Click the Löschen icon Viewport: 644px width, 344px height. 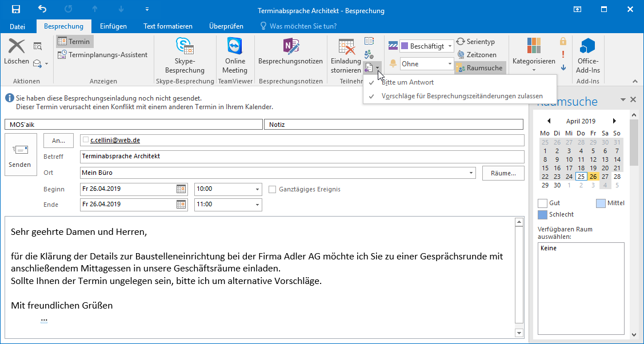click(x=17, y=46)
